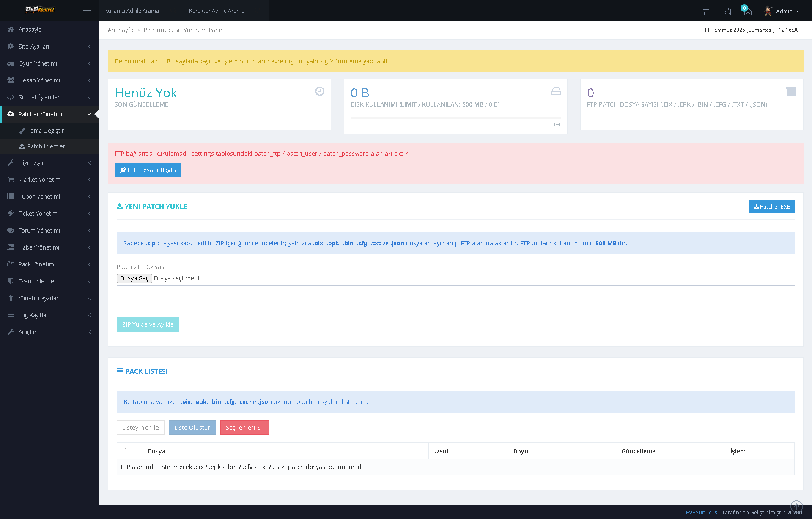
Task: Click Seçilenleri Sil button
Action: [x=245, y=428]
